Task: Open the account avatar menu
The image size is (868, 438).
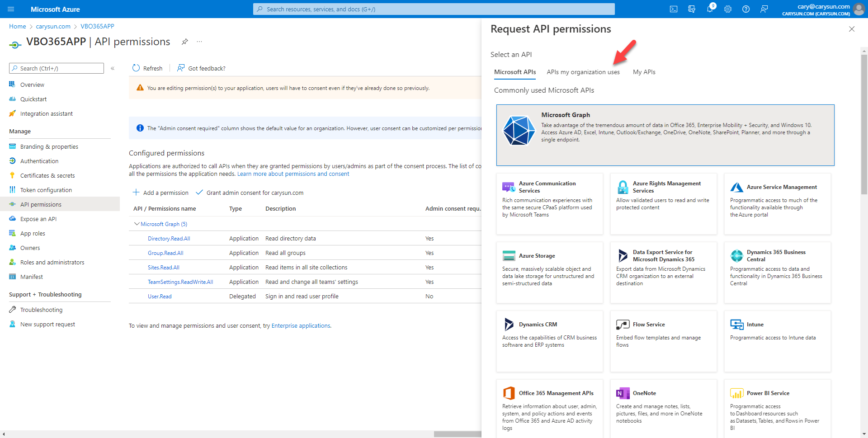Action: click(859, 9)
